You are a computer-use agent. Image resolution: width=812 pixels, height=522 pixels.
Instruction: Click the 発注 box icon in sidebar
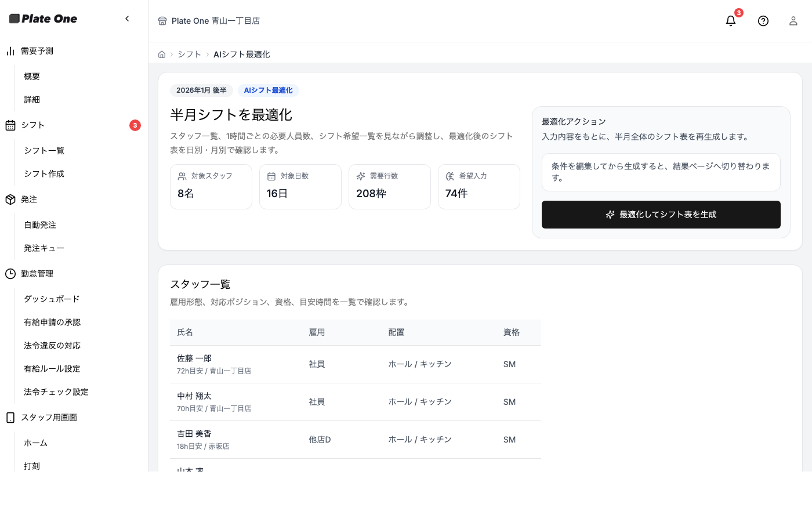pyautogui.click(x=10, y=200)
